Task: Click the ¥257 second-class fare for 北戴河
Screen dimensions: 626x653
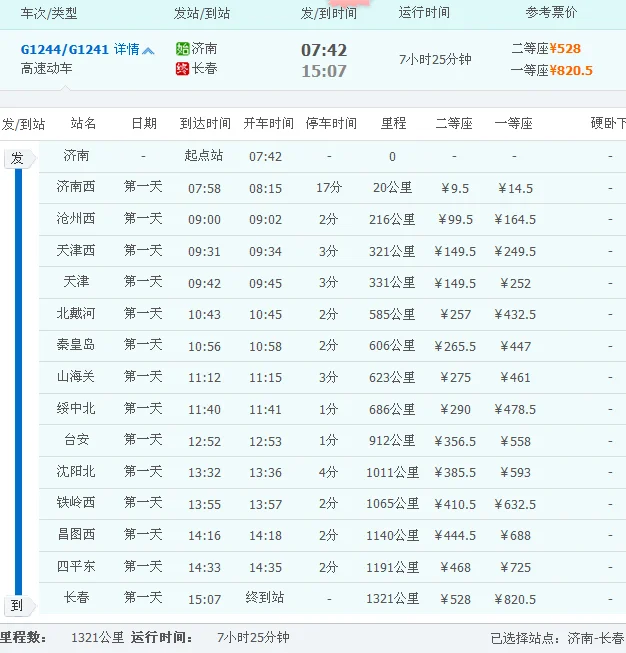Action: [455, 314]
